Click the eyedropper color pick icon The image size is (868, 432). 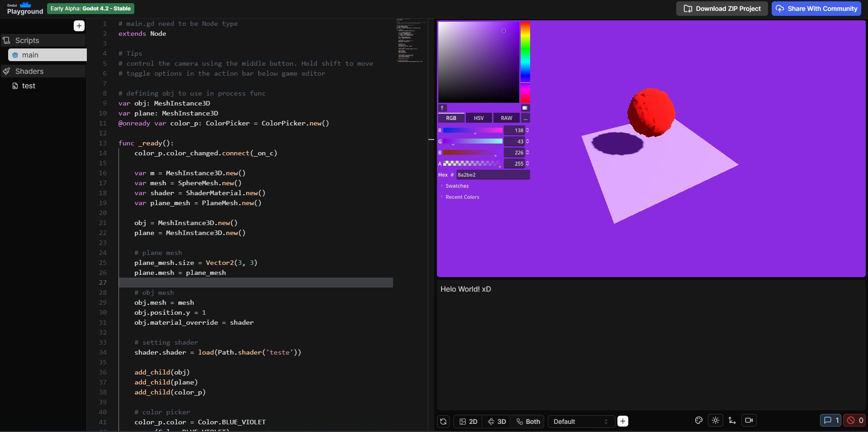(x=442, y=108)
